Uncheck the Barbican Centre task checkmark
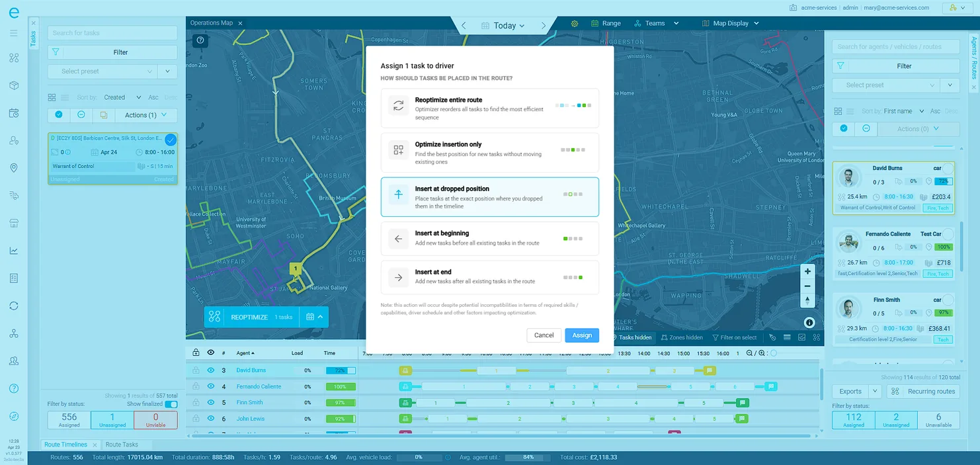 (x=170, y=140)
